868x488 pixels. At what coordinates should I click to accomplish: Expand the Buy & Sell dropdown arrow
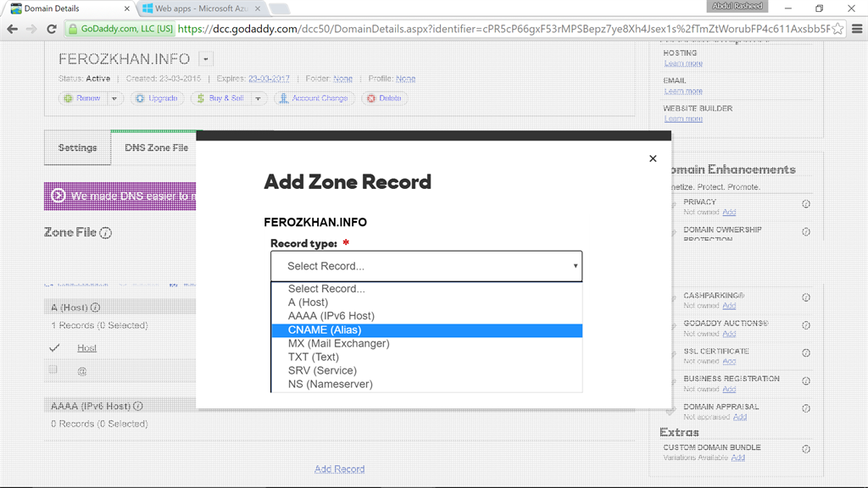pyautogui.click(x=258, y=98)
